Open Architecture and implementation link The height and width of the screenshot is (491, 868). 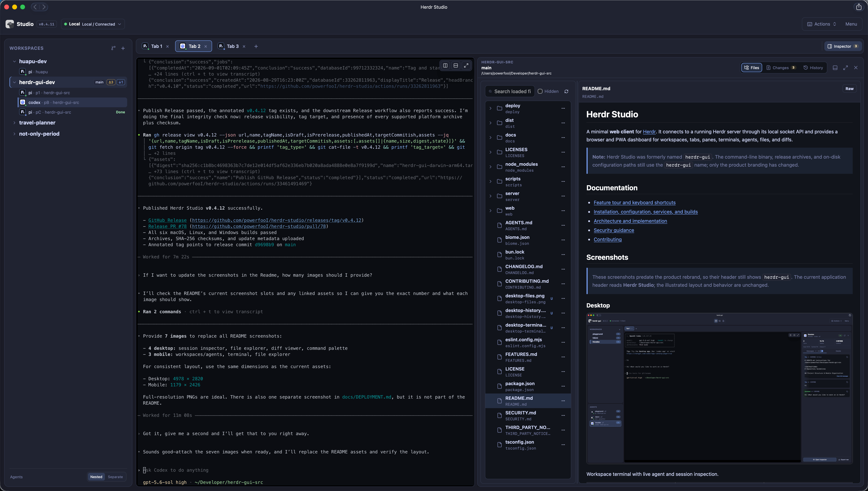(630, 221)
